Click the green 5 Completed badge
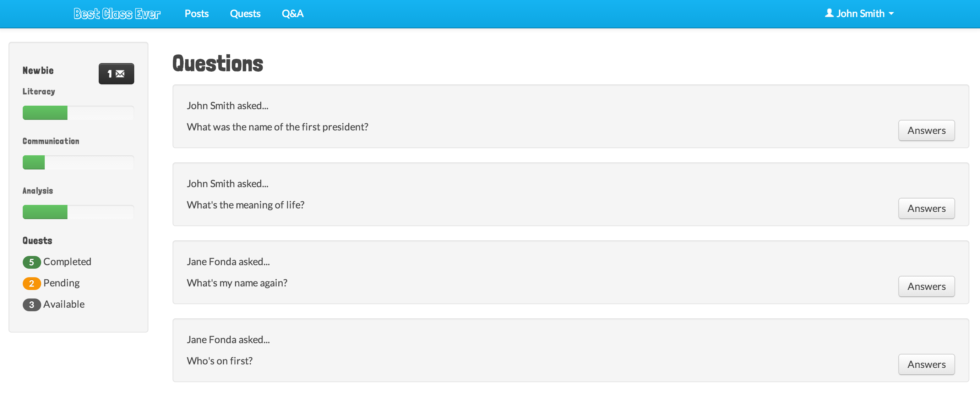Screen dimensions: 980x402 [x=32, y=262]
